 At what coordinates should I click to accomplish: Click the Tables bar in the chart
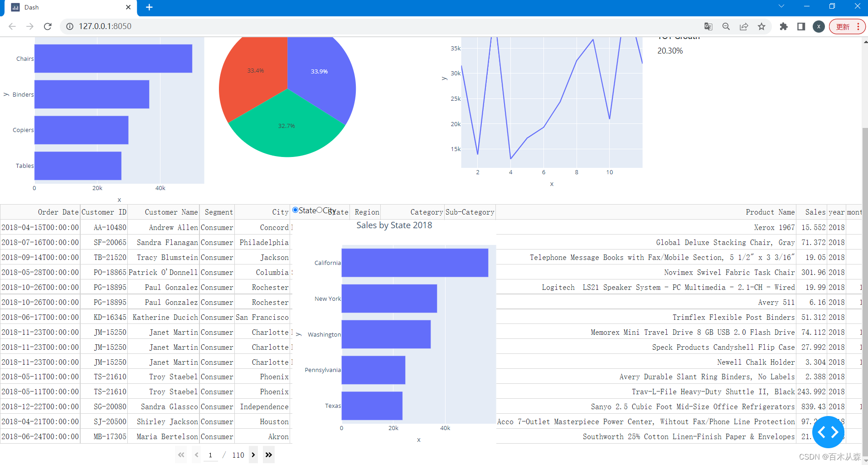click(x=78, y=166)
